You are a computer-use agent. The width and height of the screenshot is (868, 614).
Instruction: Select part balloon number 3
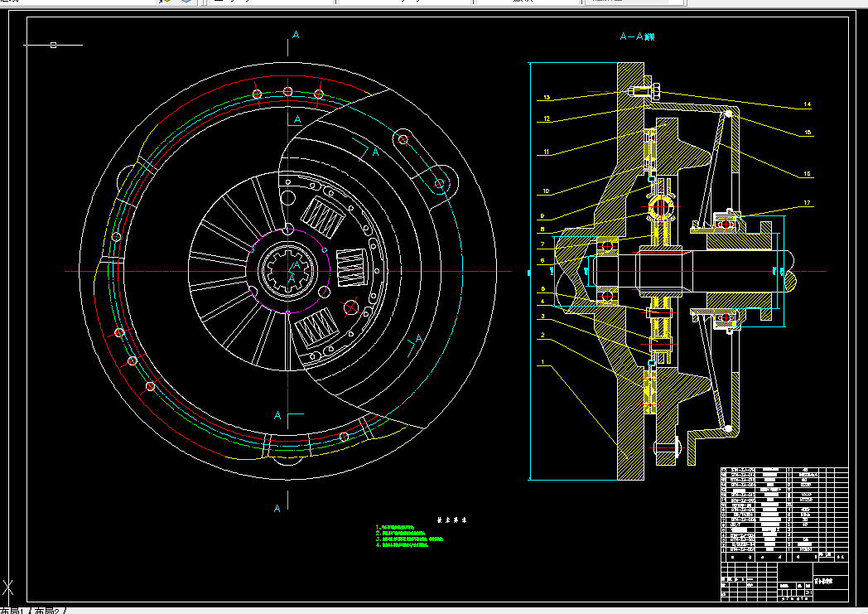[542, 317]
